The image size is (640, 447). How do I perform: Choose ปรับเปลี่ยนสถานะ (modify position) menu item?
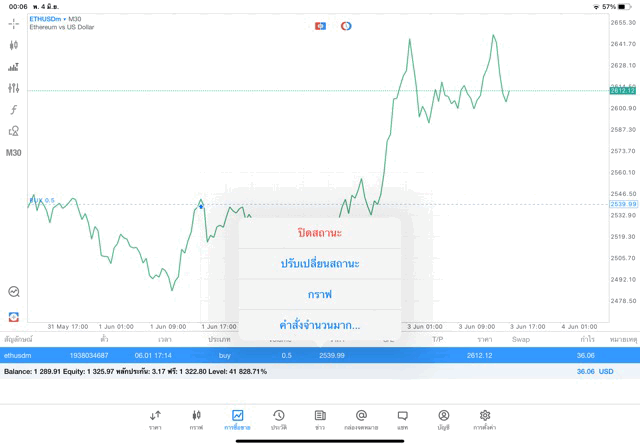[320, 263]
